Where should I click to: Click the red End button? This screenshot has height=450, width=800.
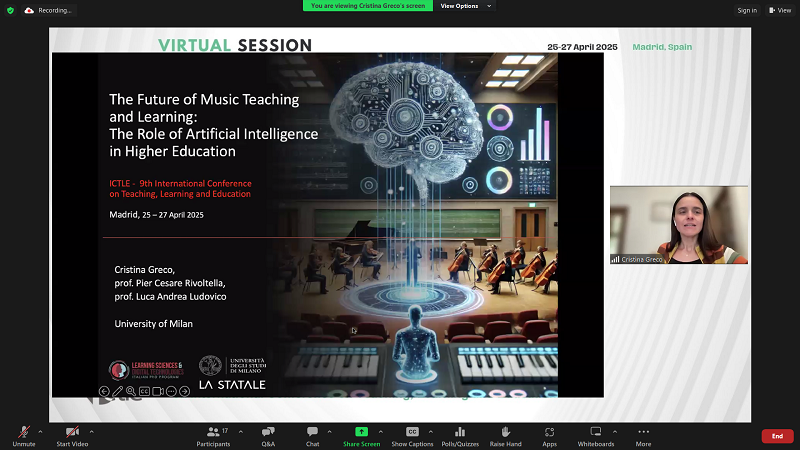click(777, 436)
